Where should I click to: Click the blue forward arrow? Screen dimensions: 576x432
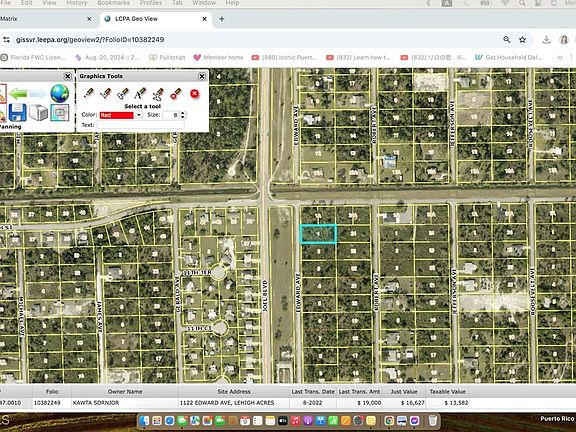38,94
